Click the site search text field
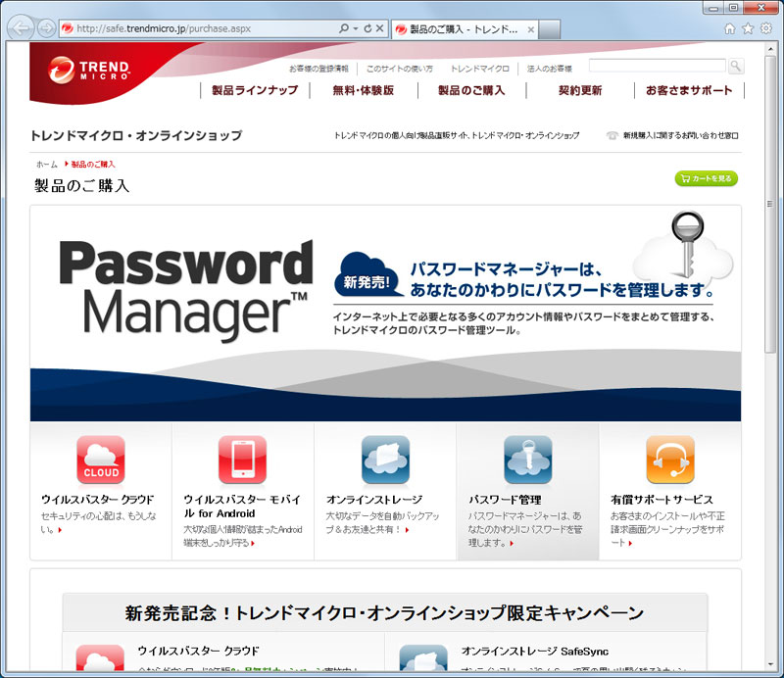784x678 pixels. pos(657,66)
